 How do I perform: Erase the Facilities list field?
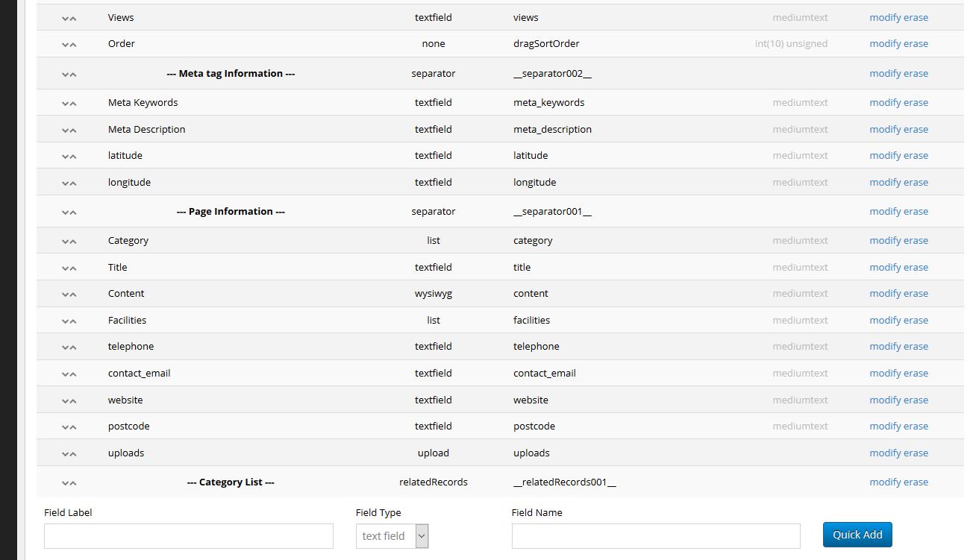[x=916, y=320]
